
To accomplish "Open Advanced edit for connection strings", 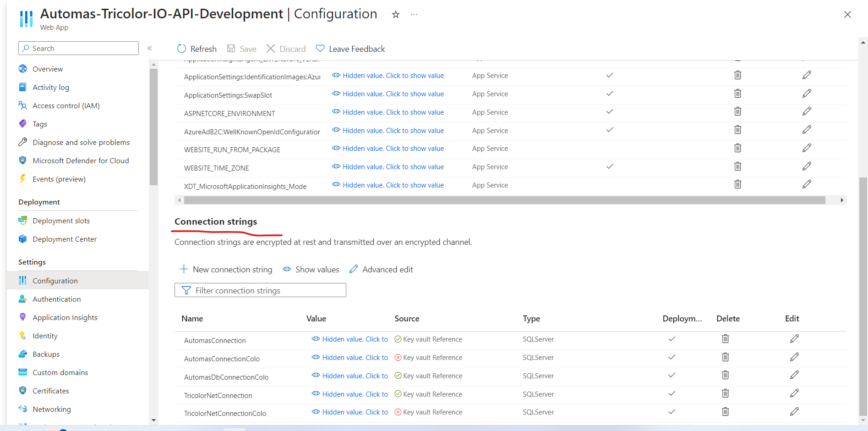I will [381, 269].
